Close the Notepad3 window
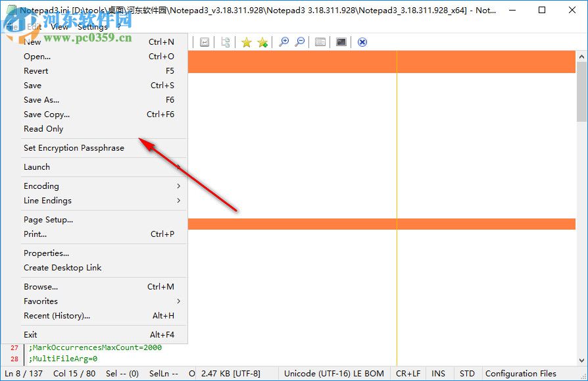 click(x=572, y=10)
